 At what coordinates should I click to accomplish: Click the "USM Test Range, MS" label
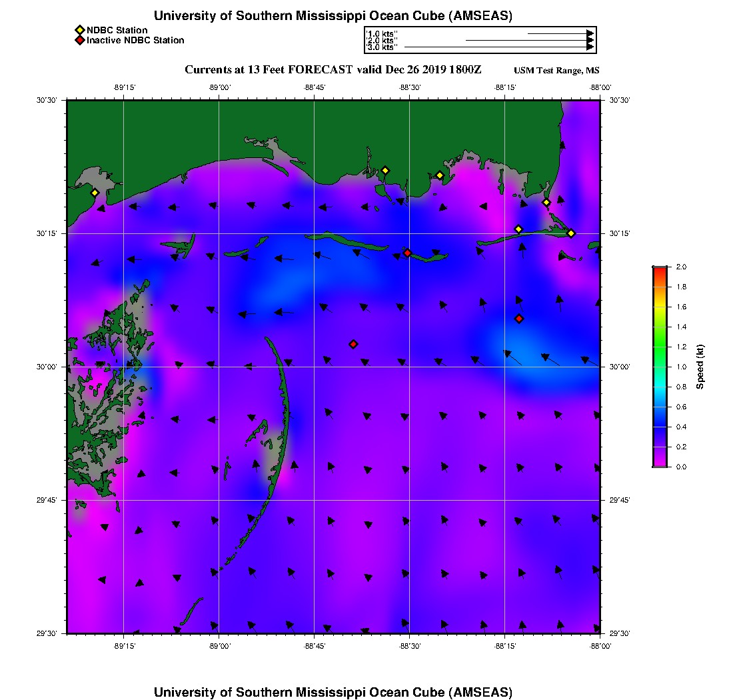pos(556,71)
